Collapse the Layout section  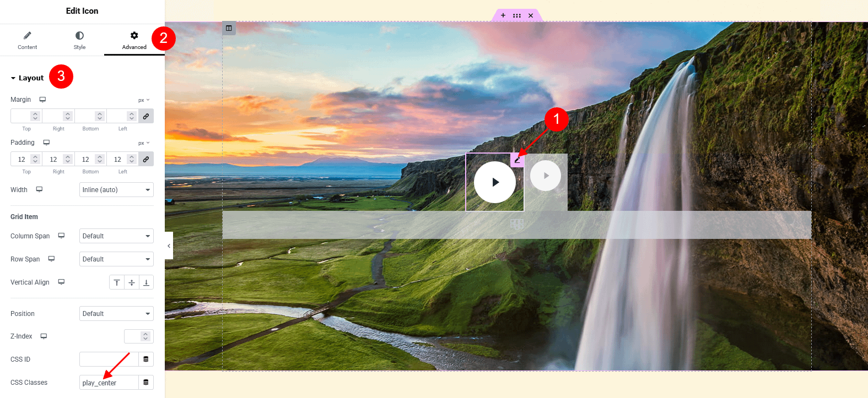click(27, 78)
